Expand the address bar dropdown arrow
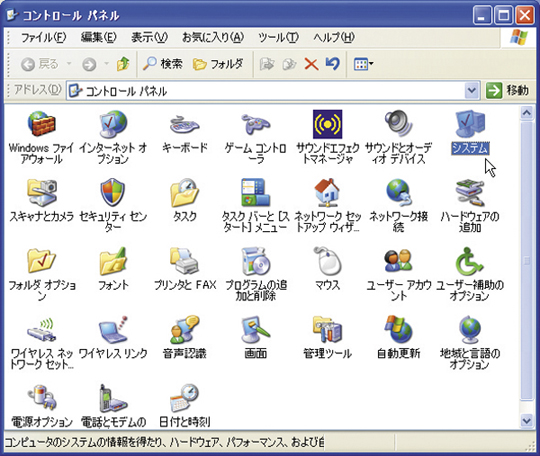540x456 pixels. (x=471, y=91)
